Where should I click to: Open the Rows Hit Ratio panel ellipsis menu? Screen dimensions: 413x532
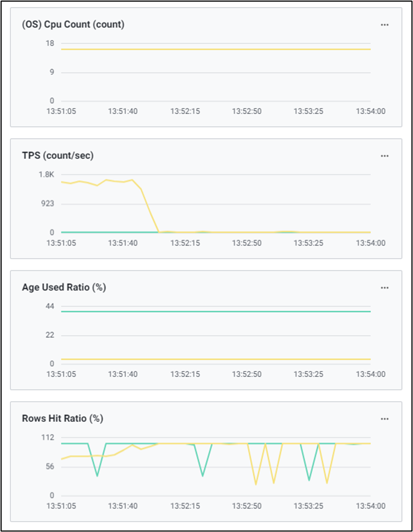pos(385,419)
